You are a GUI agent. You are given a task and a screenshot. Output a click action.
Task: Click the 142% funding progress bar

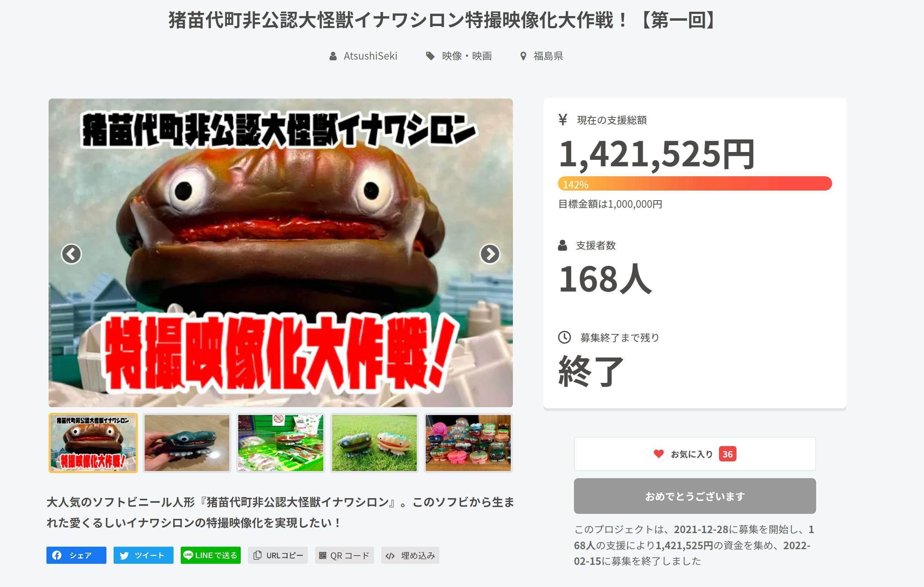coord(695,184)
